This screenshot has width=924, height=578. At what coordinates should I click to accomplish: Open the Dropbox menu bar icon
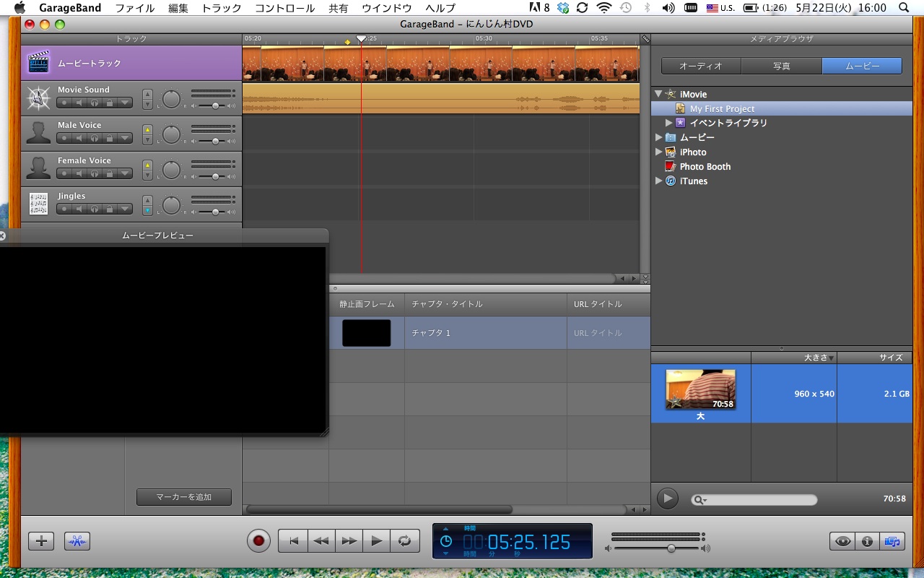[563, 8]
